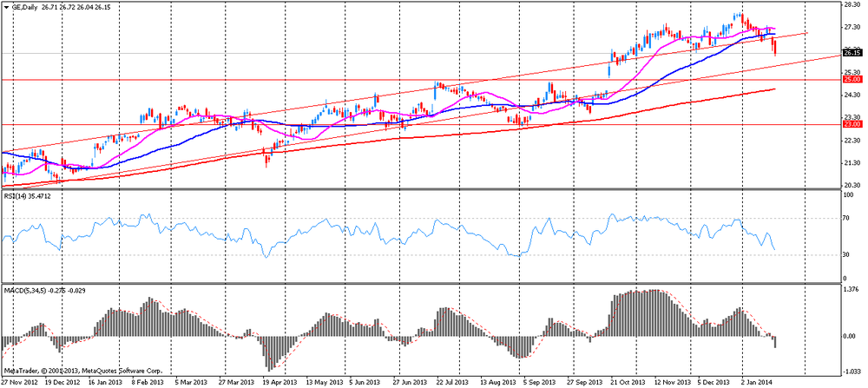Click the MACD scale value 0.00
The width and height of the screenshot is (868, 388).
pyautogui.click(x=850, y=336)
